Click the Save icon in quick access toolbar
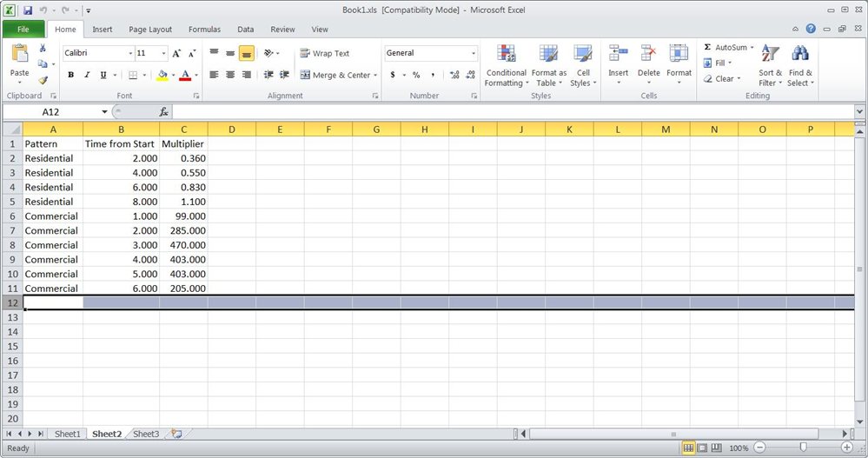868x458 pixels. (28, 10)
